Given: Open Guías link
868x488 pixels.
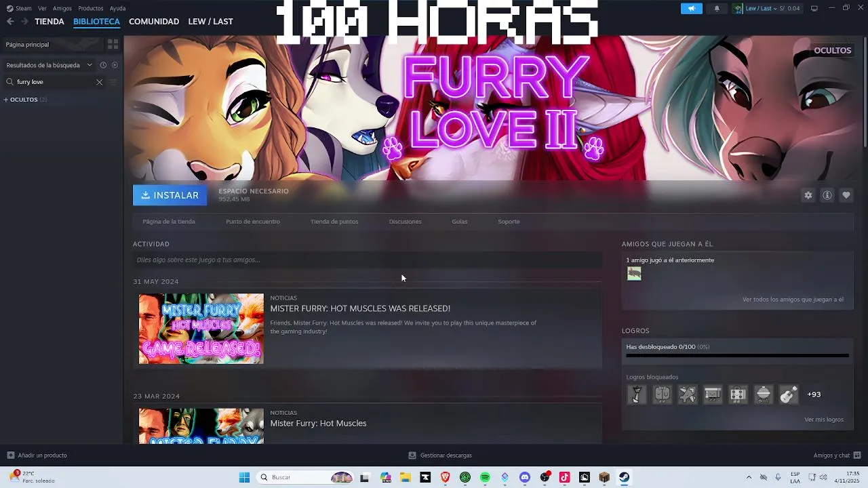Looking at the screenshot, I should click(460, 222).
